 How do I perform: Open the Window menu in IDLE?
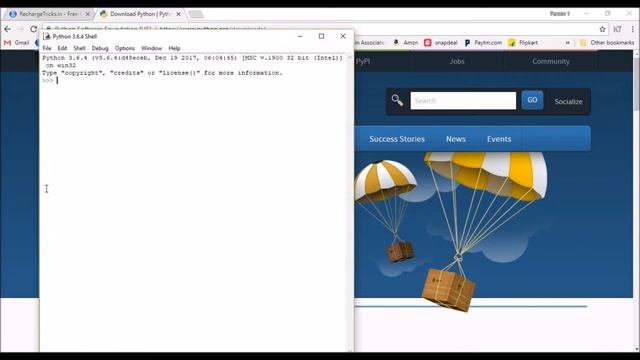[x=151, y=48]
